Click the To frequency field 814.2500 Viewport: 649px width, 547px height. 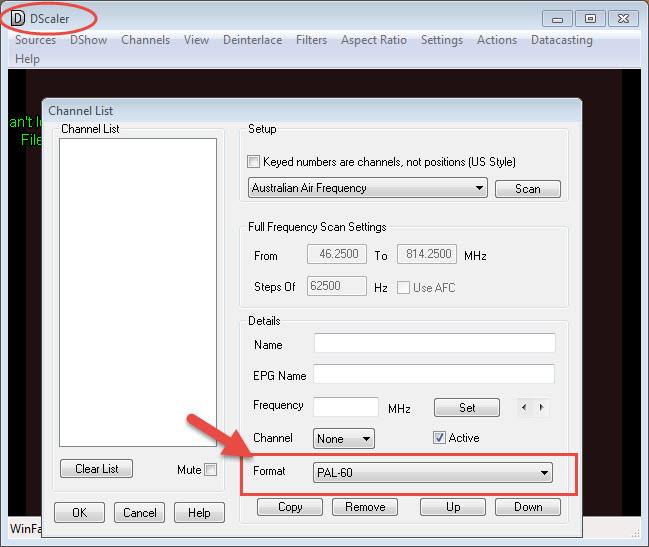tap(427, 254)
